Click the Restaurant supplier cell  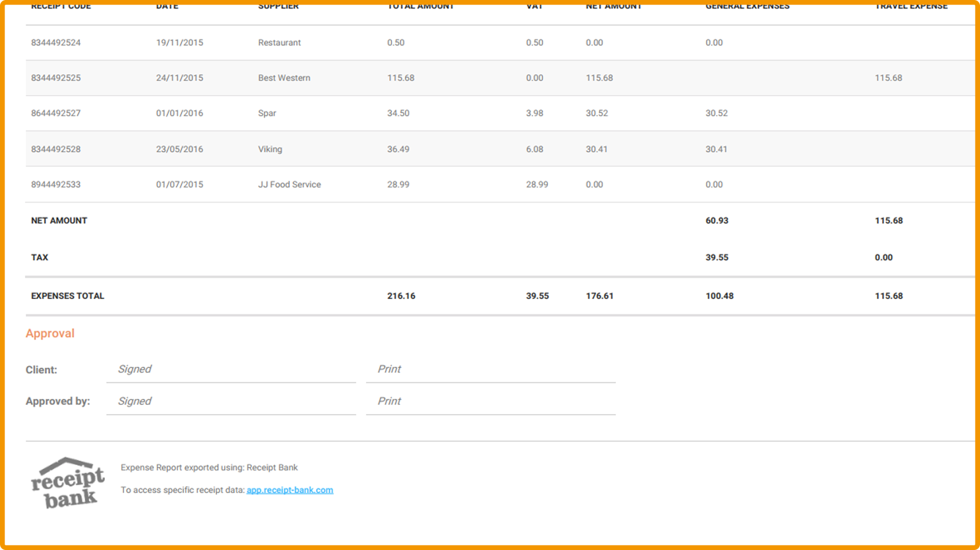pyautogui.click(x=280, y=42)
